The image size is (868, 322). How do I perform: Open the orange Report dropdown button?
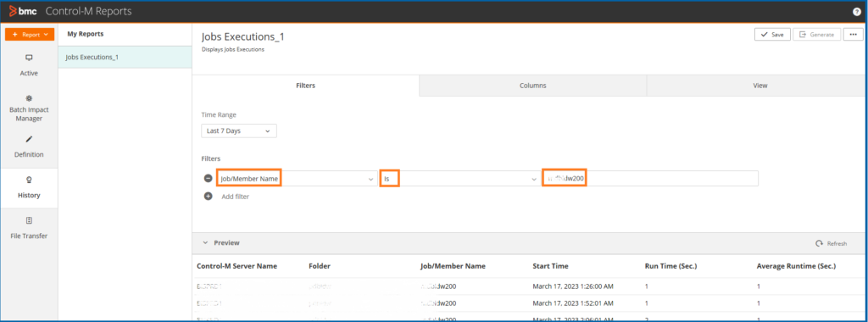click(30, 34)
